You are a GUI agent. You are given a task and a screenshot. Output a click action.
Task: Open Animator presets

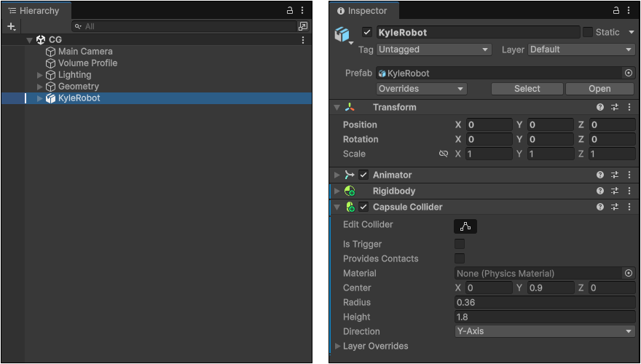615,175
